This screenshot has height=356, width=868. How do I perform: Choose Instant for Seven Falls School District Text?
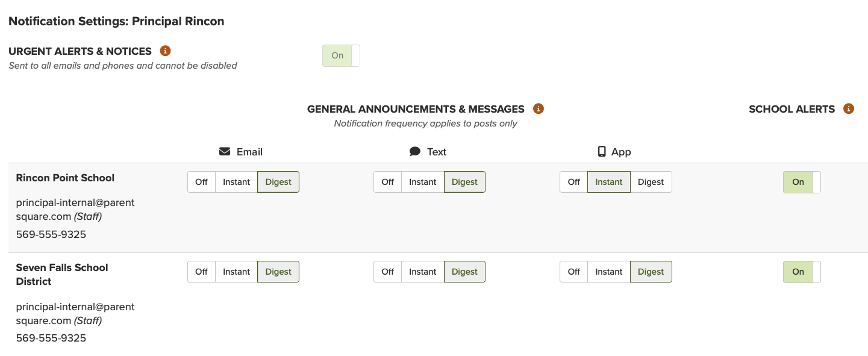(422, 272)
